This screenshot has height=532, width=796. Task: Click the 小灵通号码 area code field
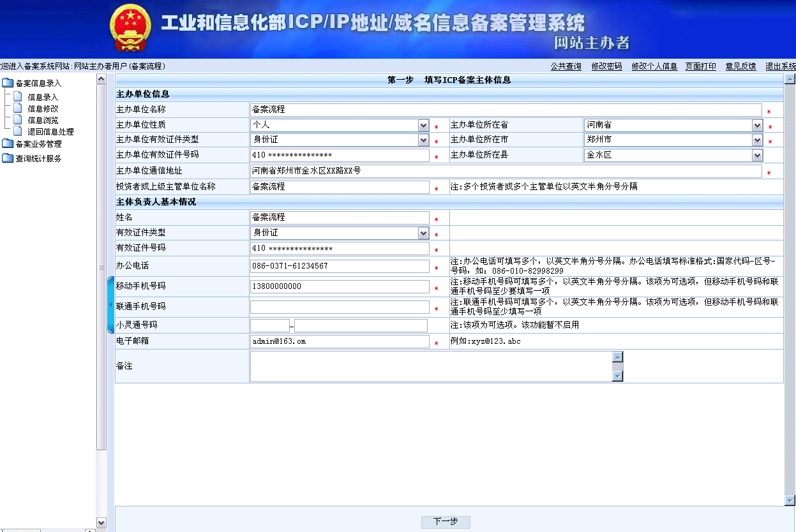[x=270, y=326]
